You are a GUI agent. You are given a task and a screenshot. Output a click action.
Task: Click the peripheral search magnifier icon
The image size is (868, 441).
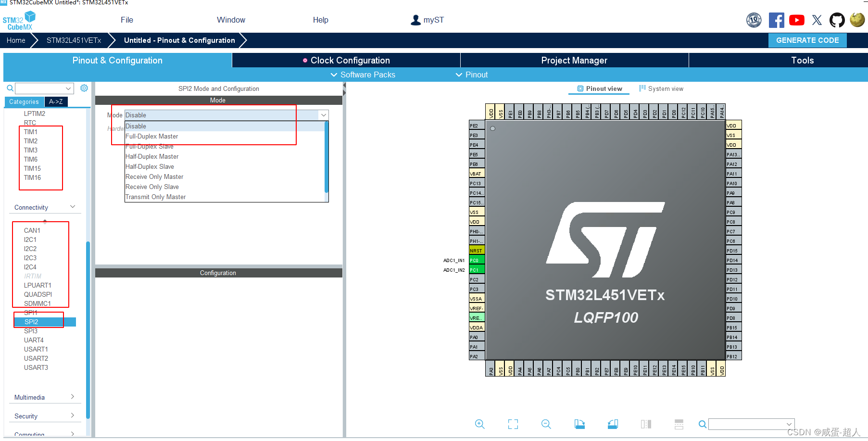10,88
